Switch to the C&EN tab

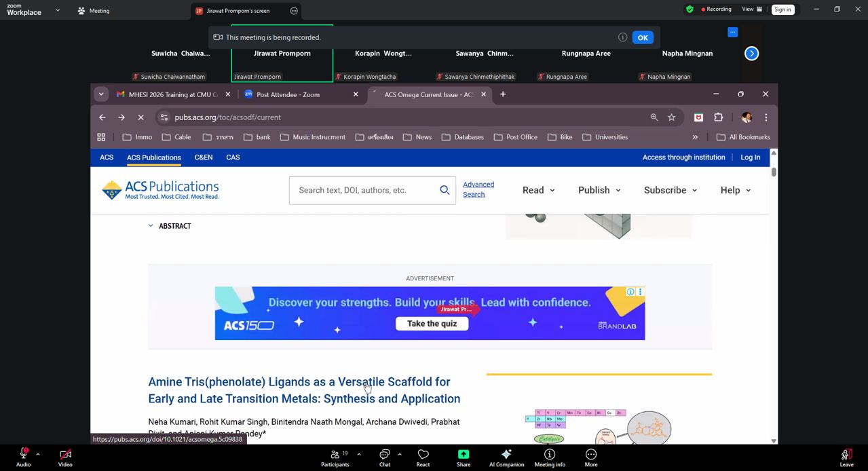point(204,157)
